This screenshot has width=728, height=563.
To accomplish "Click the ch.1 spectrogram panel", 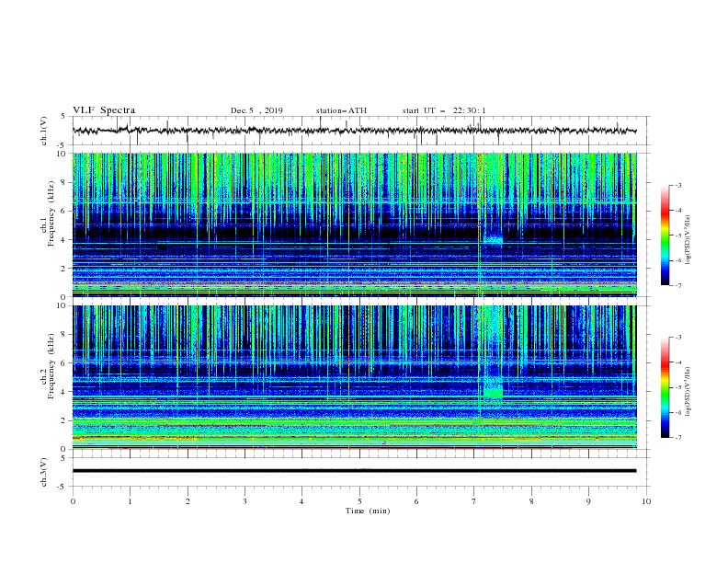I will point(355,224).
